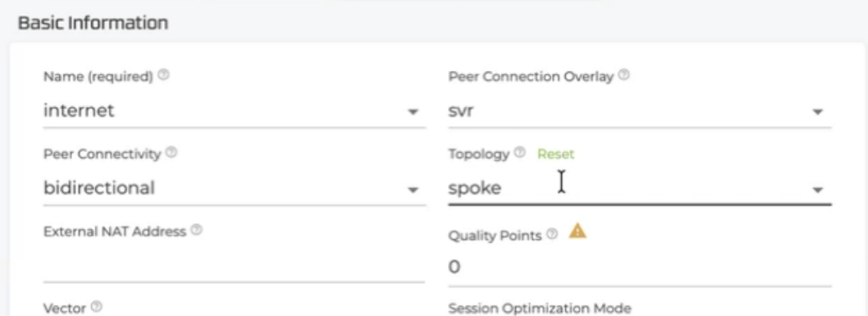Click the Basic Information section heading
Screen dimensions: 868x316
(x=93, y=23)
